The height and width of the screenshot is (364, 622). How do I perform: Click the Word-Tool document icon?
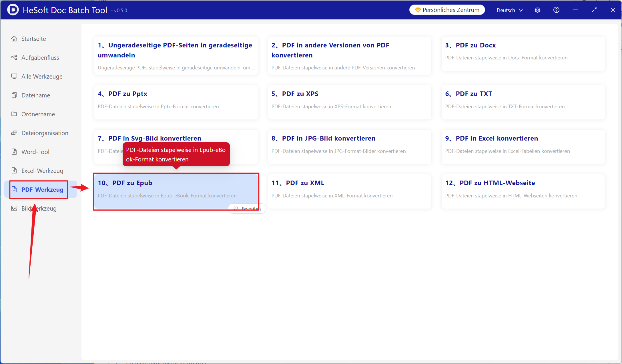14,152
